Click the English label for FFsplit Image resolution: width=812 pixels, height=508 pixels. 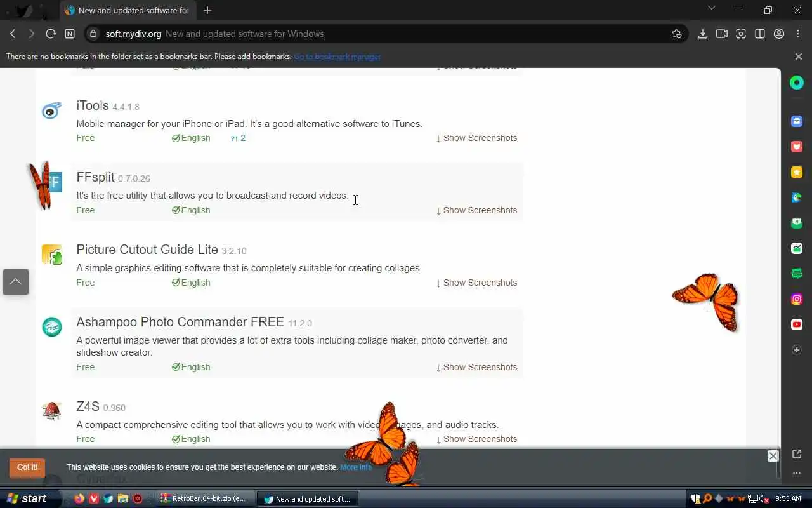point(191,210)
